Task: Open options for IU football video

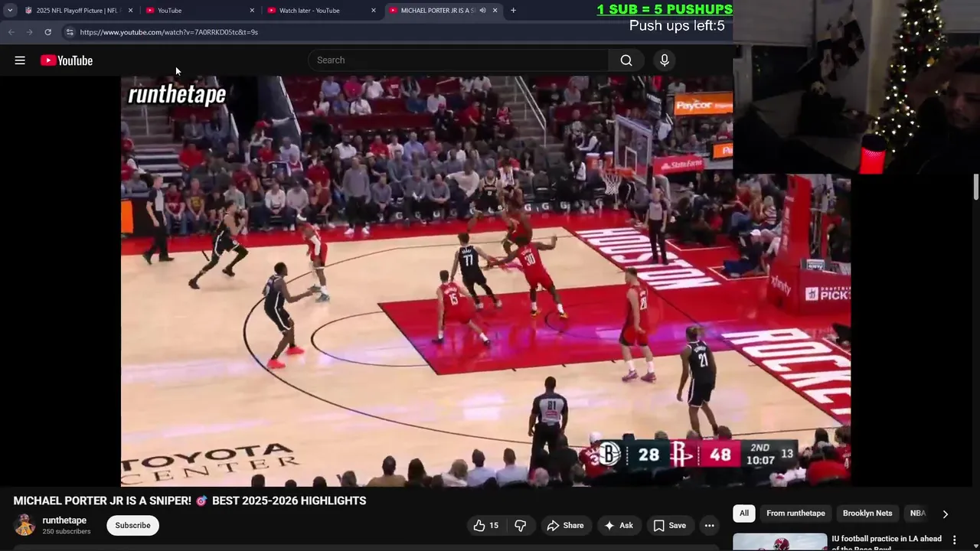Action: pyautogui.click(x=955, y=540)
